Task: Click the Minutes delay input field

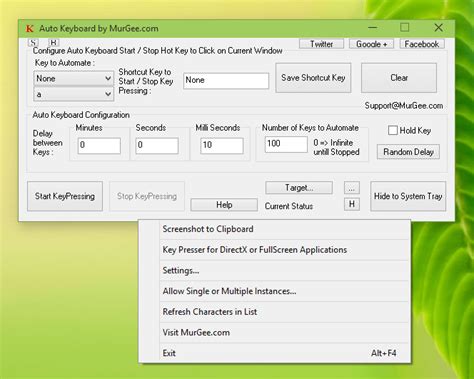Action: (99, 146)
